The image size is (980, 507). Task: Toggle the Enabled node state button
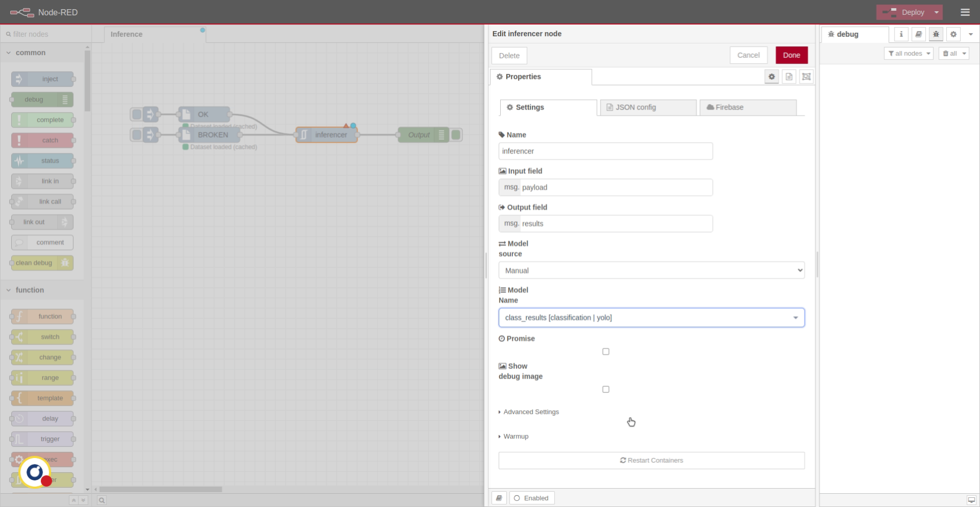tap(531, 498)
